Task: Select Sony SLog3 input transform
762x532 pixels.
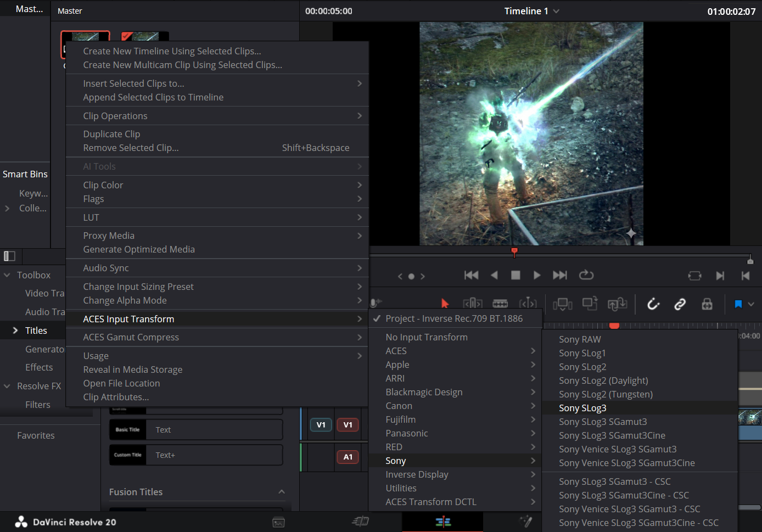Action: tap(582, 408)
